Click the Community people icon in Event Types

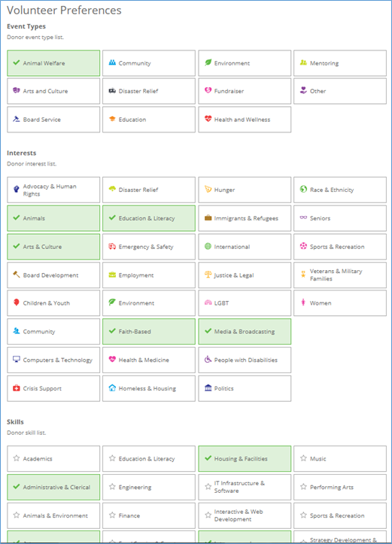point(112,62)
